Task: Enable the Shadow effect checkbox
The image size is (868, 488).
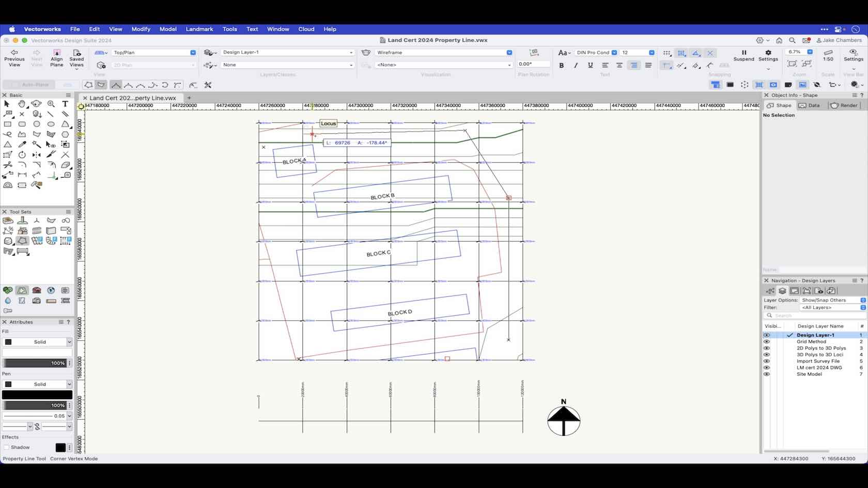Action: tap(7, 447)
